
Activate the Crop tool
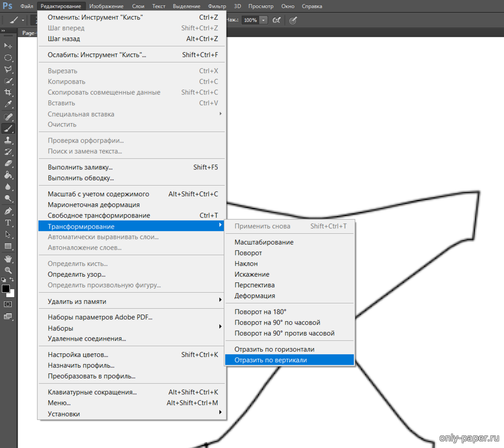(8, 92)
